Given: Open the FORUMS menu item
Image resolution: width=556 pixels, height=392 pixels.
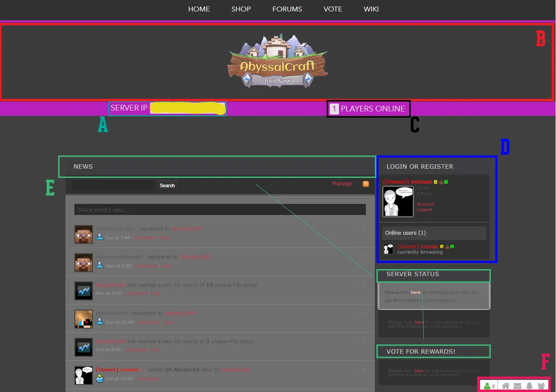Looking at the screenshot, I should (x=287, y=9).
